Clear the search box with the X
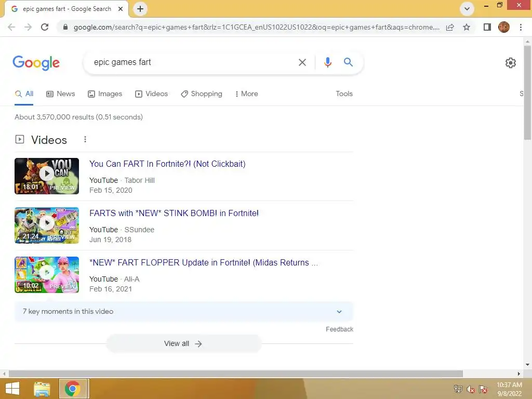The width and height of the screenshot is (532, 399). point(302,62)
